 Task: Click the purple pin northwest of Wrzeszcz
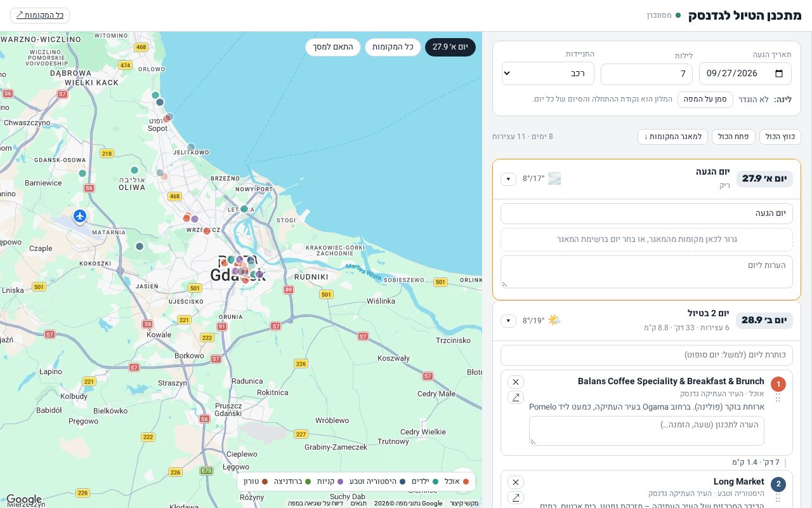pos(195,219)
